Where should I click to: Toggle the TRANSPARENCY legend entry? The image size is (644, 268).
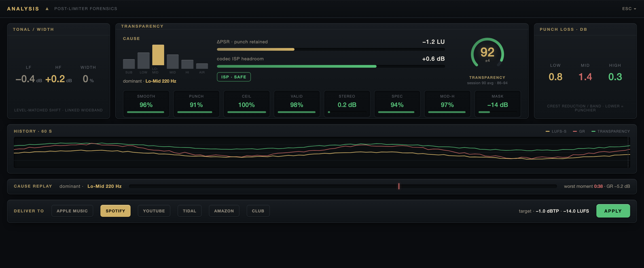point(610,131)
